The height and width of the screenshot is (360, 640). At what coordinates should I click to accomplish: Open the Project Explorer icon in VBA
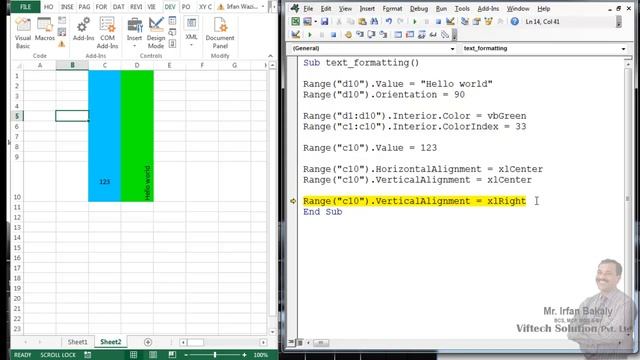[464, 22]
